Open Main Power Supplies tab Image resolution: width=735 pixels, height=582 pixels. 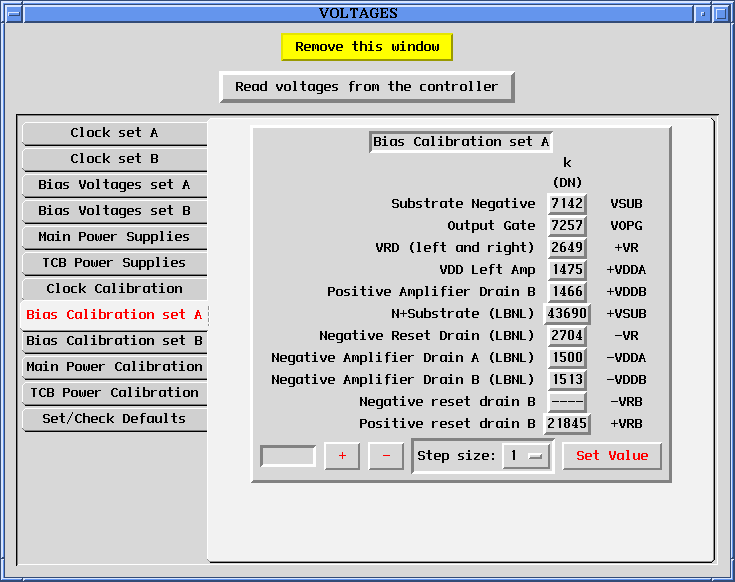pyautogui.click(x=114, y=237)
